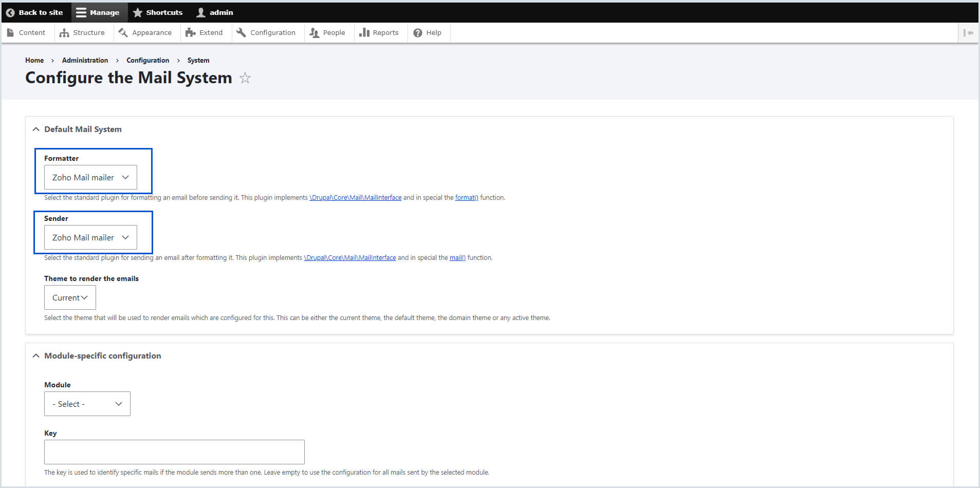This screenshot has width=980, height=488.
Task: Click the Configuration breadcrumb link
Action: (147, 60)
